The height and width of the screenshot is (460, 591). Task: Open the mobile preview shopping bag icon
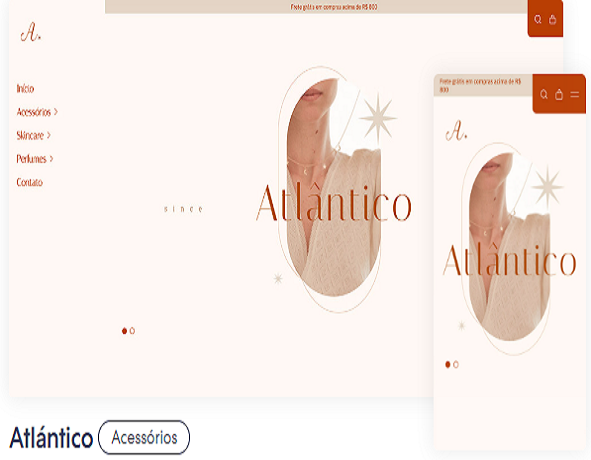(559, 94)
